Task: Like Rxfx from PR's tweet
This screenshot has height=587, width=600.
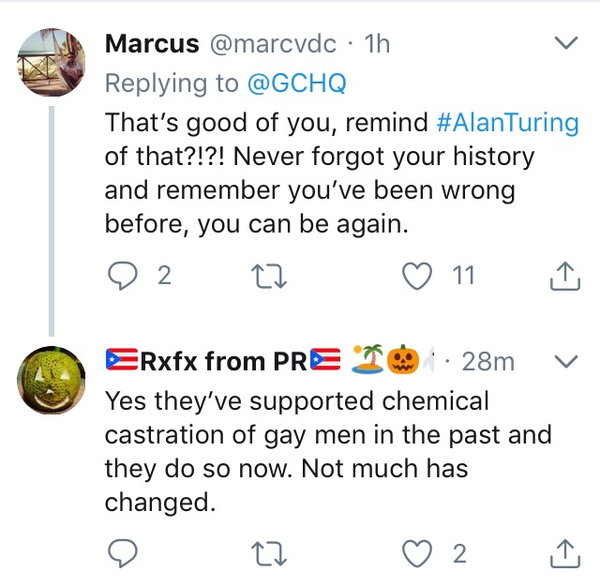Action: pyautogui.click(x=415, y=552)
